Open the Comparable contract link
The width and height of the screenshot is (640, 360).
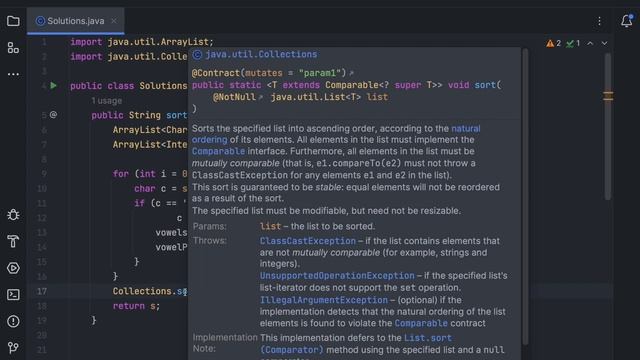tap(421, 323)
